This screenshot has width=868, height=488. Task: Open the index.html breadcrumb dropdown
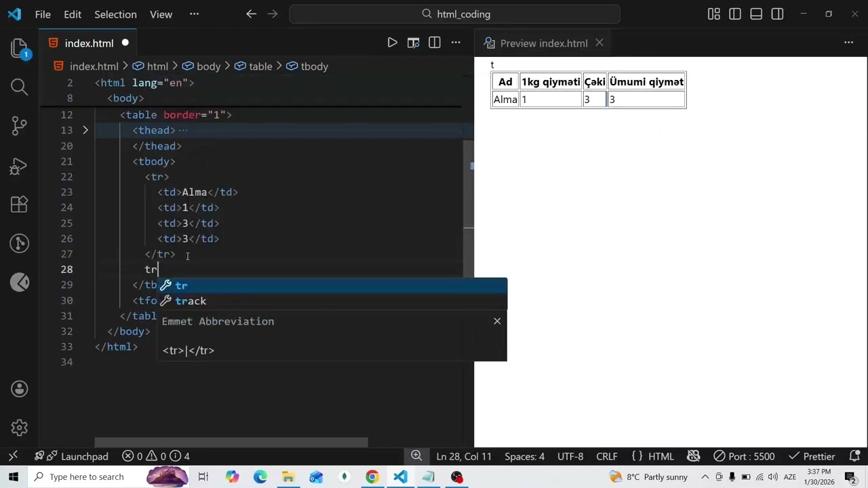[86, 66]
